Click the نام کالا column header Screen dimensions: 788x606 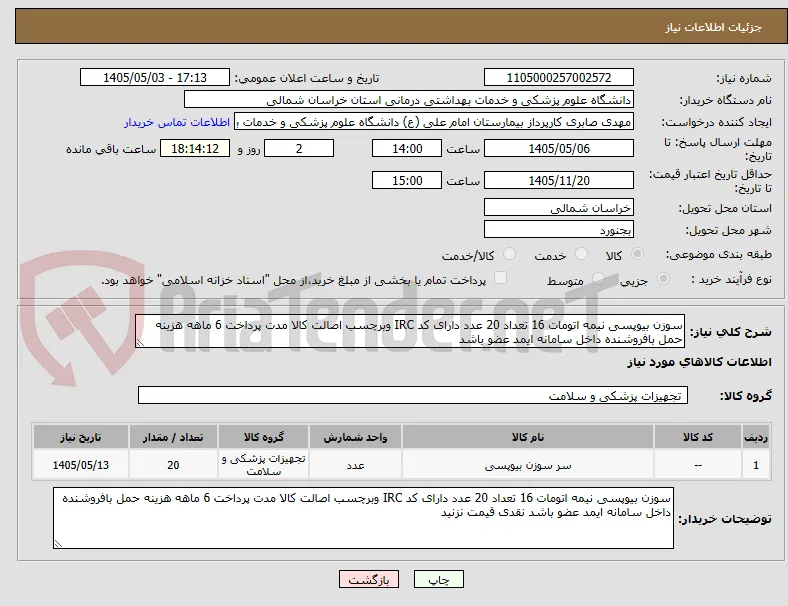528,437
